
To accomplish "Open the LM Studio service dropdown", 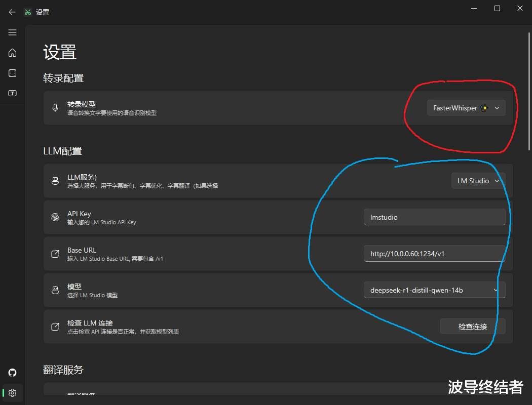I will pos(478,181).
